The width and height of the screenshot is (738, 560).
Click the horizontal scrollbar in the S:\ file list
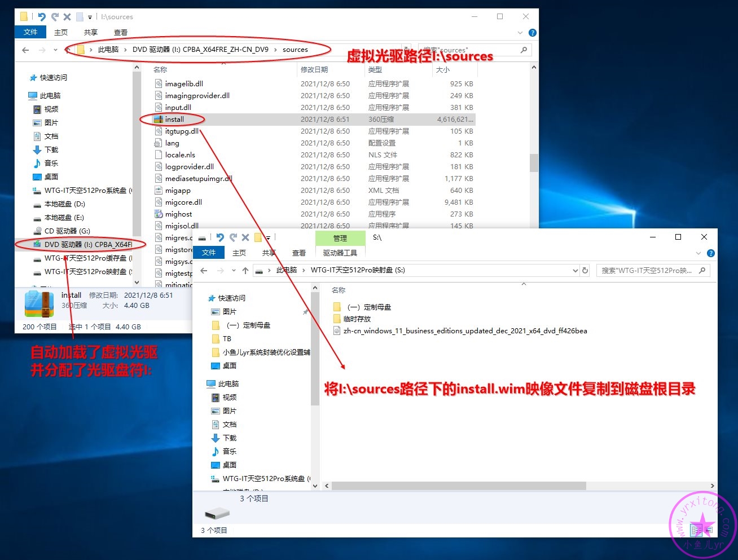(x=459, y=486)
